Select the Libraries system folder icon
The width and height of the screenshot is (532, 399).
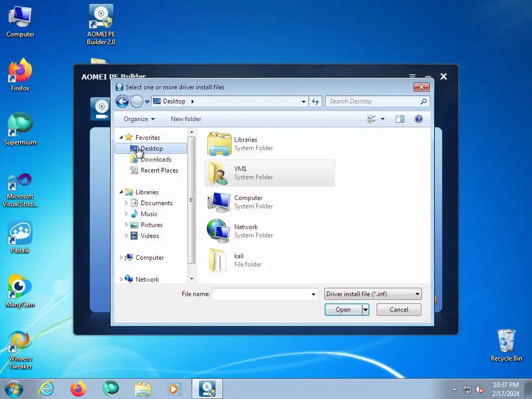(x=219, y=144)
